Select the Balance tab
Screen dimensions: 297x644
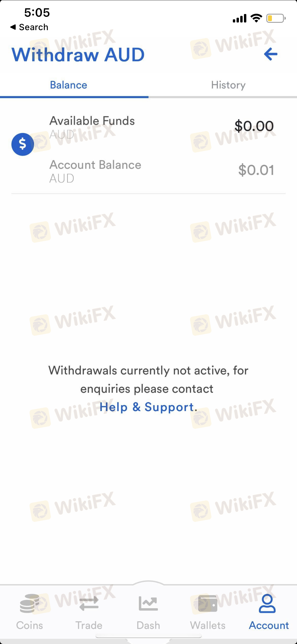point(69,85)
